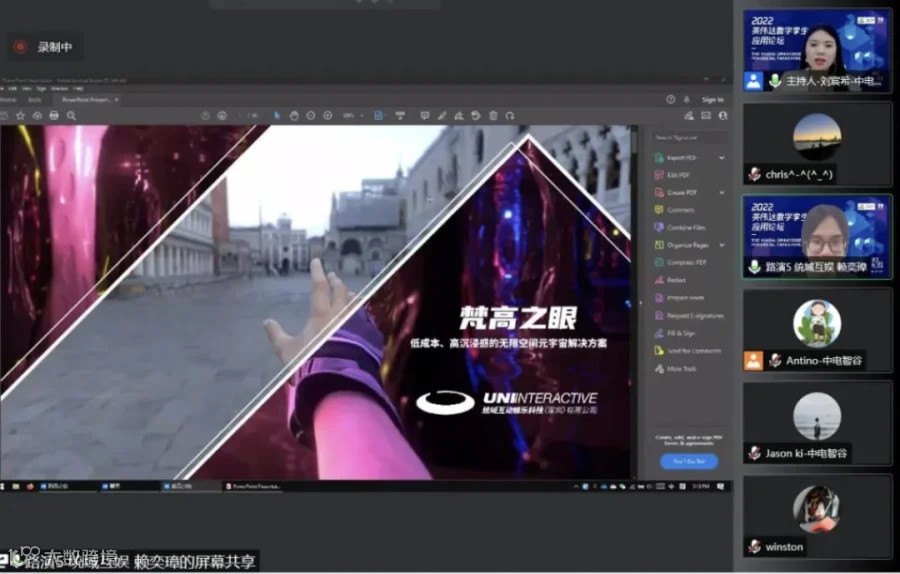This screenshot has height=574, width=900.
Task: Open the Window menu
Action: (x=60, y=88)
